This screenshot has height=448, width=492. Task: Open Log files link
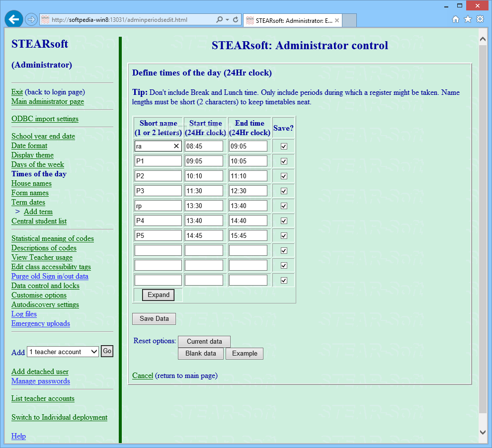coord(24,314)
